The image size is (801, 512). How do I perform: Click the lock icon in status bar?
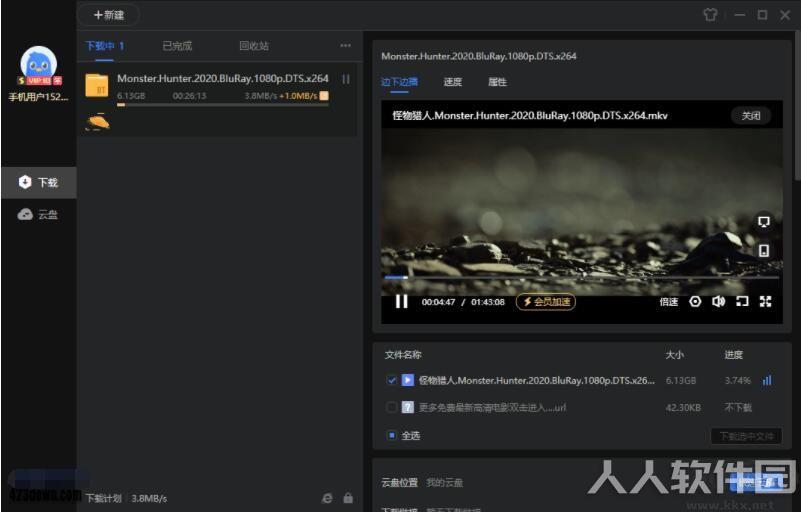coord(348,498)
